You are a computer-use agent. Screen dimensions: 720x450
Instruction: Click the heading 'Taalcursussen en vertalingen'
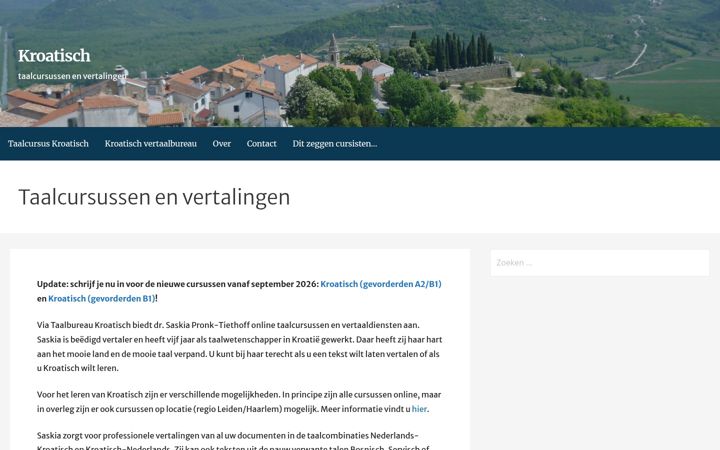tap(154, 197)
